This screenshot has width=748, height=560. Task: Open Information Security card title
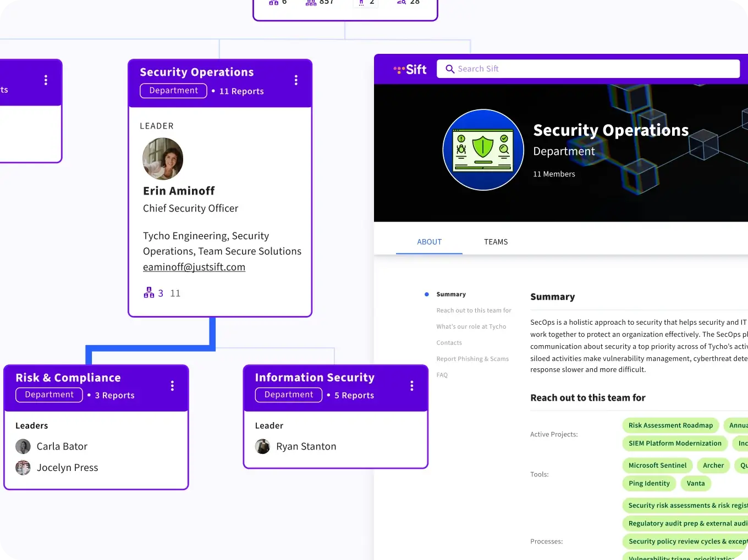click(315, 378)
